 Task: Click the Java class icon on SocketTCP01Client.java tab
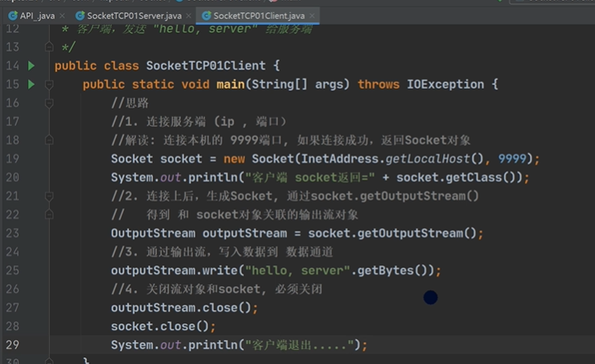click(207, 16)
